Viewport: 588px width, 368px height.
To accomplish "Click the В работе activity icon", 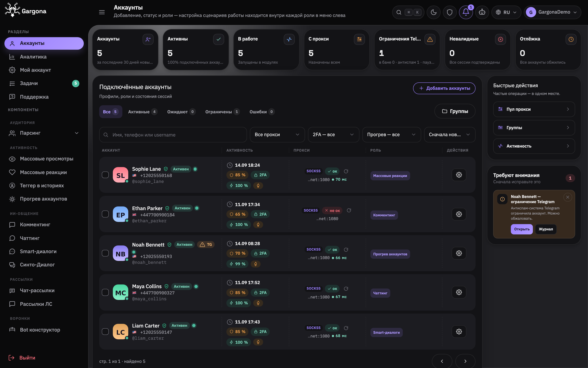I will [x=289, y=39].
